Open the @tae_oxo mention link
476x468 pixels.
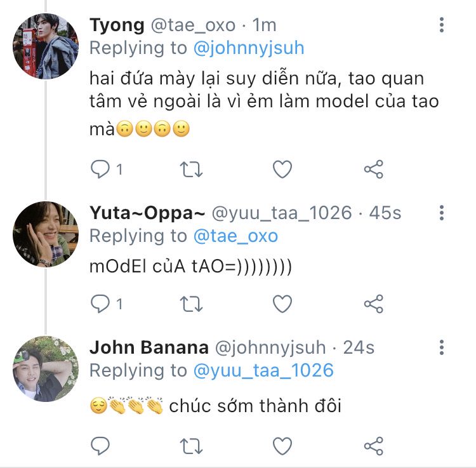tap(235, 236)
